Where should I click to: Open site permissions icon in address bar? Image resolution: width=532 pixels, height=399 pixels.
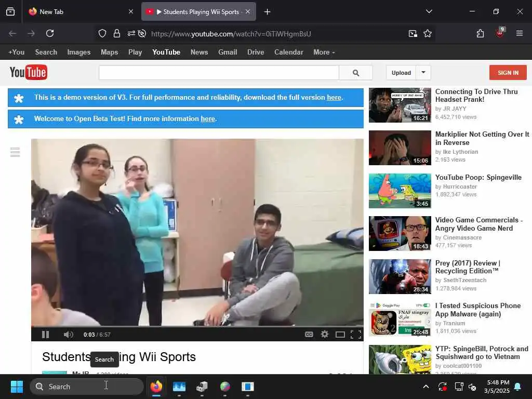click(x=131, y=33)
